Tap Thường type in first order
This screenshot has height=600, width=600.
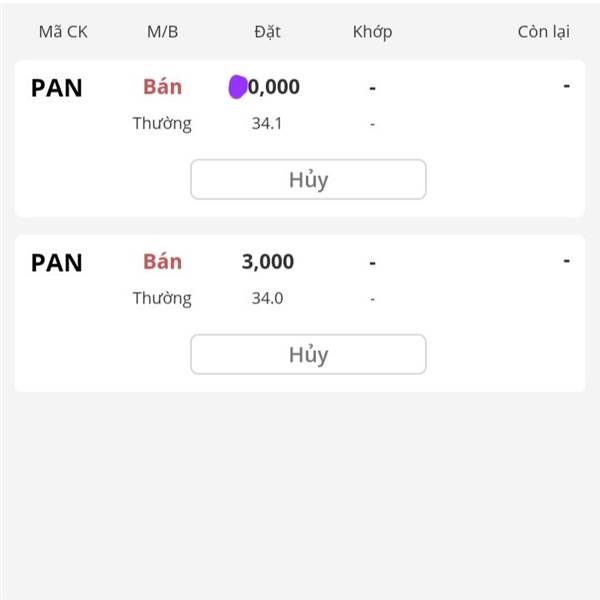click(162, 124)
